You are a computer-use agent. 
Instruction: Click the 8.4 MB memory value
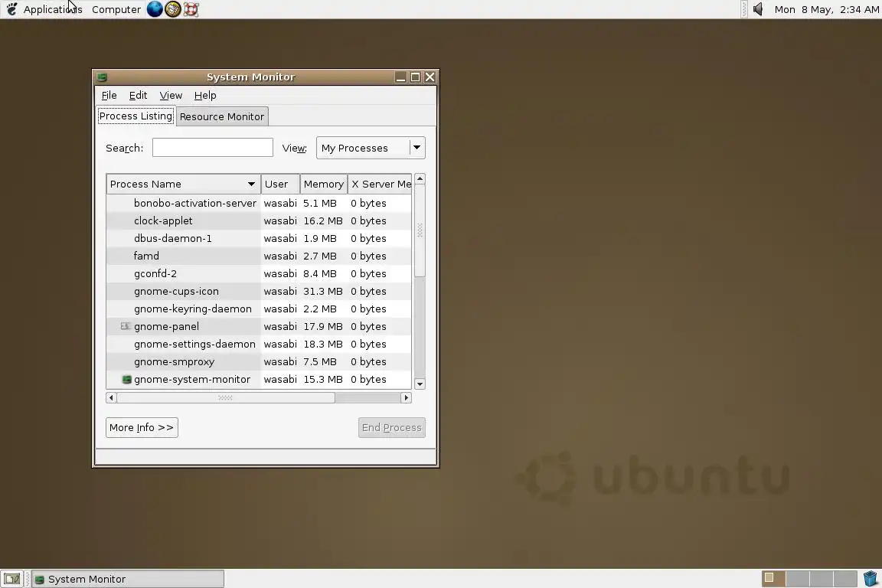pyautogui.click(x=319, y=273)
